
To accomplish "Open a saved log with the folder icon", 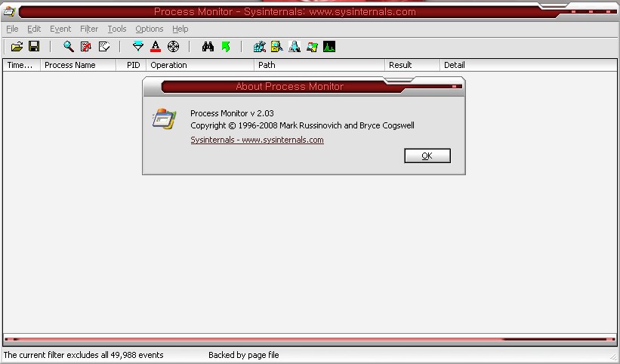I will coord(17,47).
